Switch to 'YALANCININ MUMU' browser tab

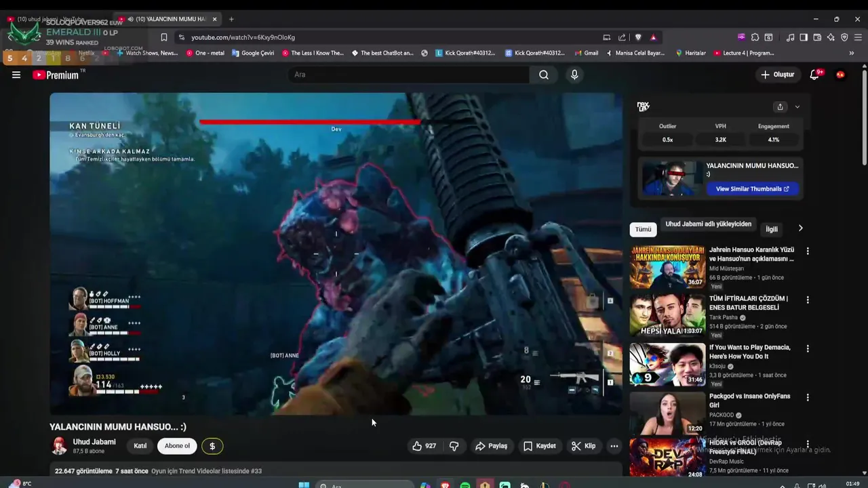point(168,19)
